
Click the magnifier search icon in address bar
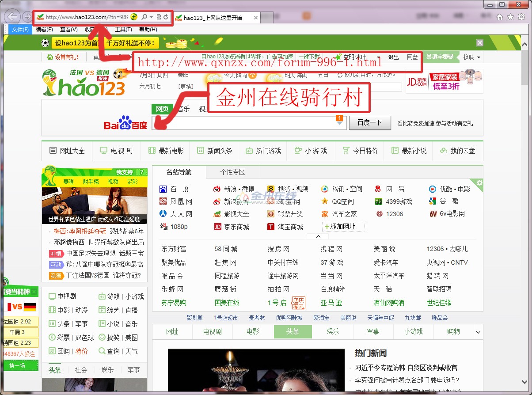[x=144, y=17]
